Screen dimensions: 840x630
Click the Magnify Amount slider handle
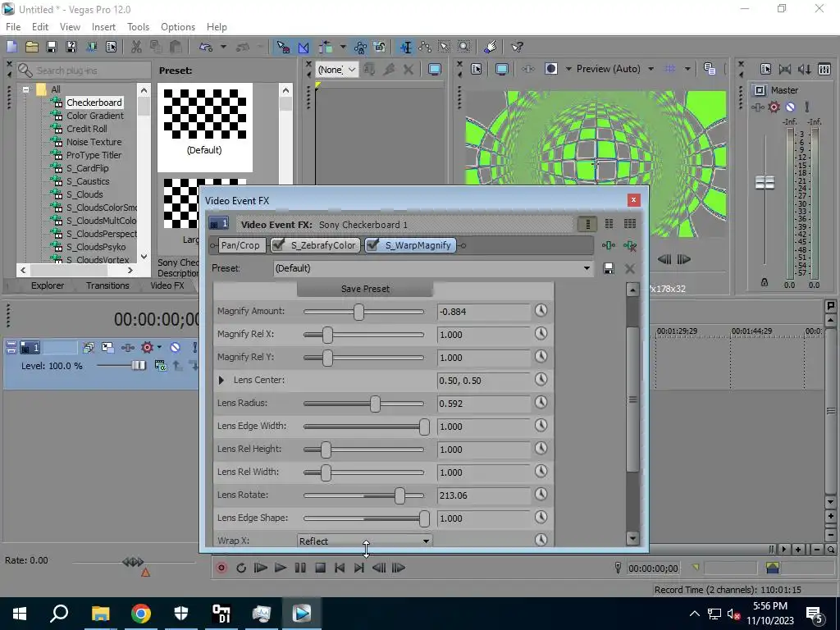coord(359,312)
